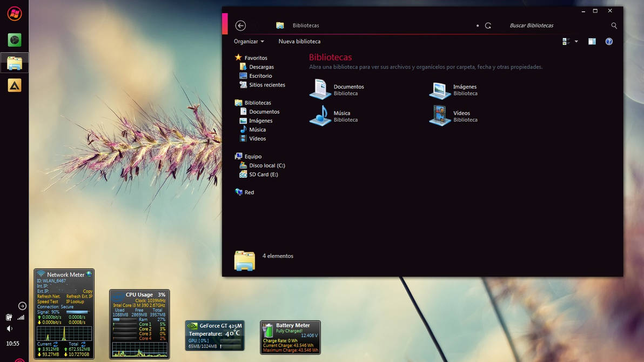Click the folder icon in the address bar
The height and width of the screenshot is (362, 644).
[280, 25]
